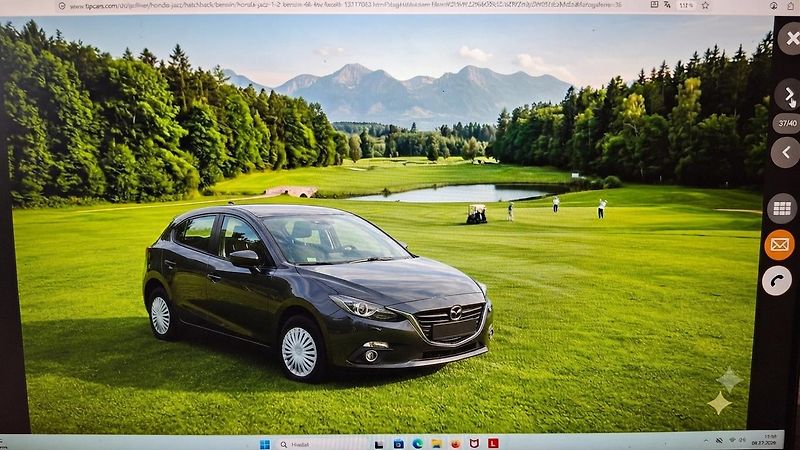Open the rightmost icon in the browser toolbar

(791, 5)
